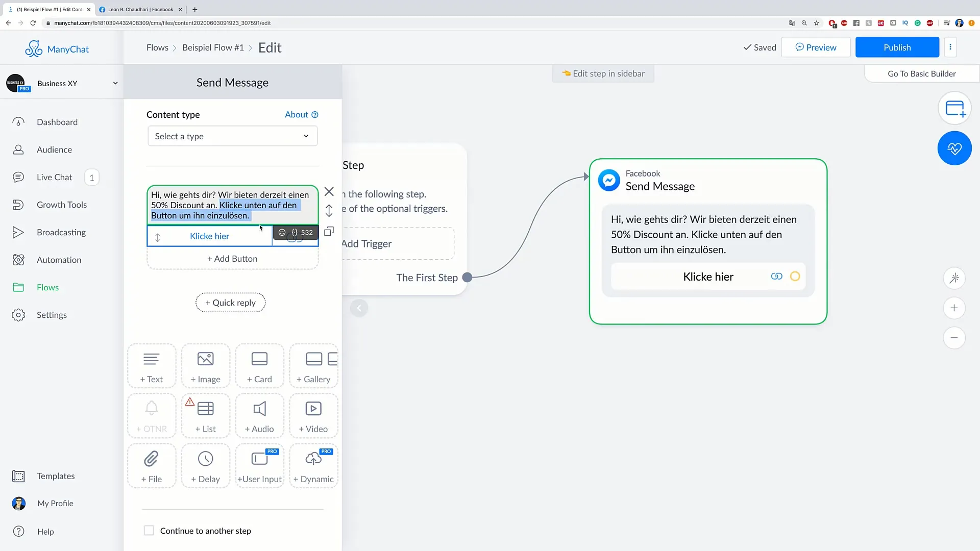The width and height of the screenshot is (980, 551).
Task: Open the Audience section
Action: (54, 149)
